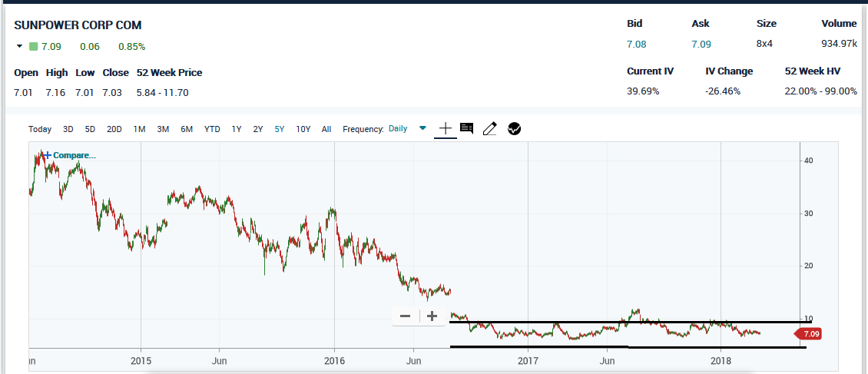The width and height of the screenshot is (868, 374).
Task: Zoom out with the minus button
Action: 406,316
